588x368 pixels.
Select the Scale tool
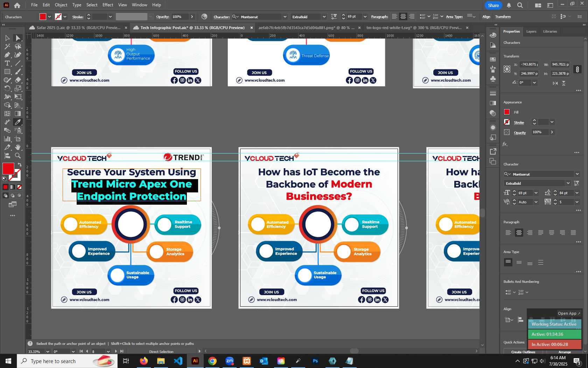click(18, 88)
